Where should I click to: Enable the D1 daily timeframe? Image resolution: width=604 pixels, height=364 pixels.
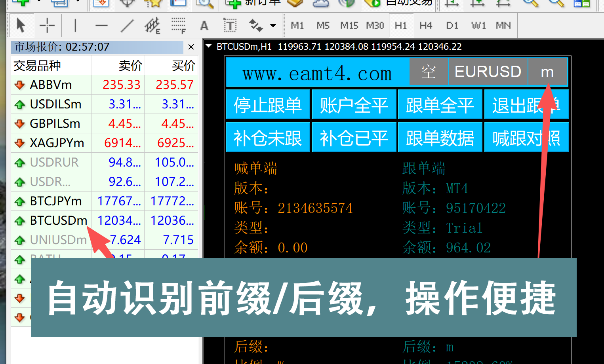[x=452, y=26]
